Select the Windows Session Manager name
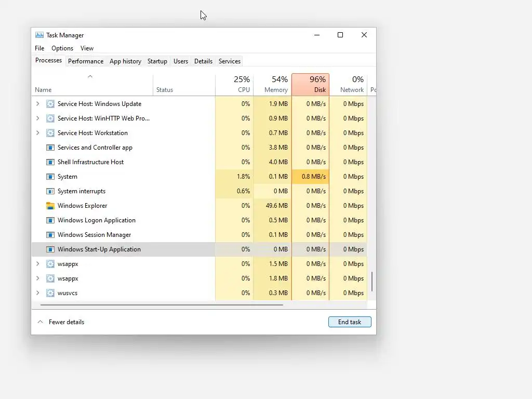 tap(95, 235)
